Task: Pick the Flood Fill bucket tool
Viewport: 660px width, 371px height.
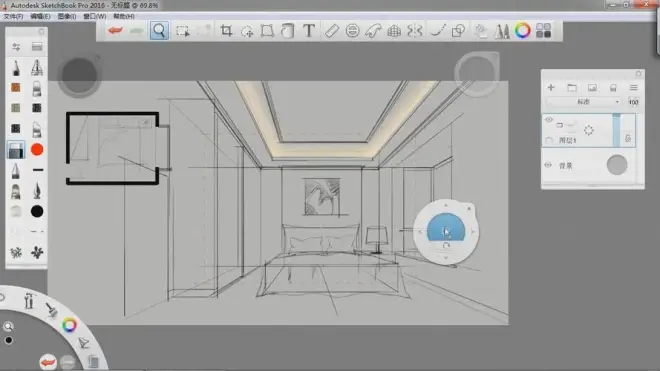Action: [x=287, y=31]
